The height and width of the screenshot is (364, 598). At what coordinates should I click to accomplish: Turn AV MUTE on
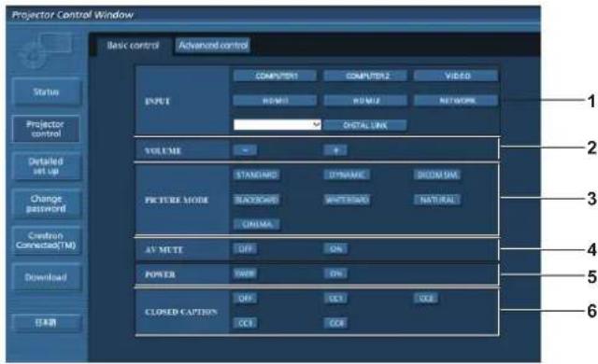(x=335, y=249)
